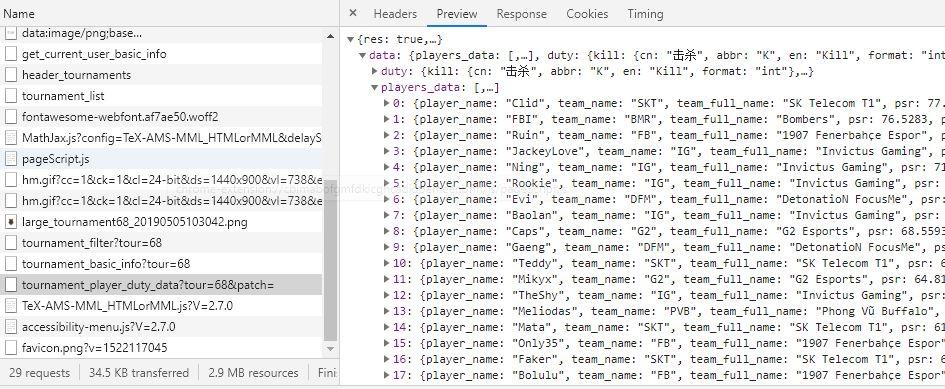This screenshot has width=945, height=389.
Task: Expand player entry 4 Ning
Action: pos(386,168)
